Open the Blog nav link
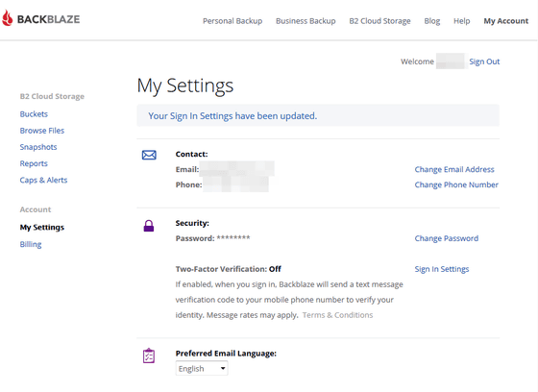The image size is (538, 392). pyautogui.click(x=432, y=21)
